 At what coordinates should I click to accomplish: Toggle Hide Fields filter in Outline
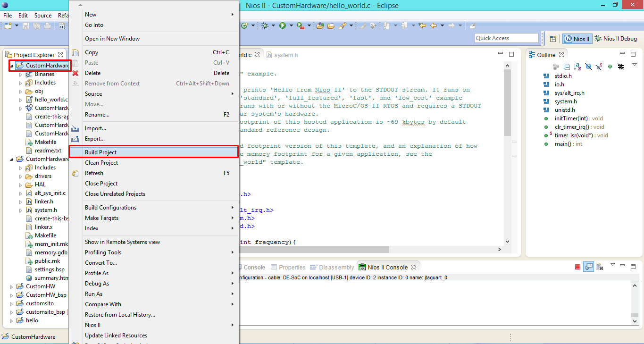(588, 67)
